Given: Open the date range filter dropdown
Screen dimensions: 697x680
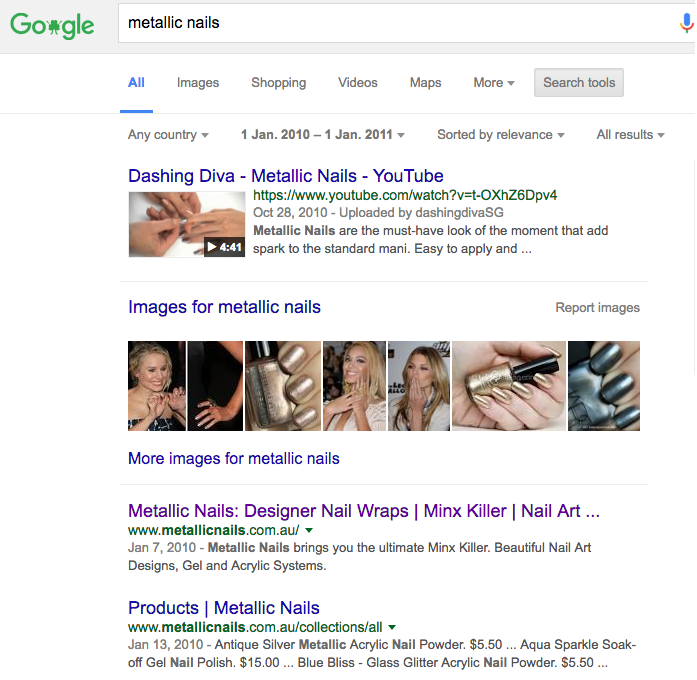Looking at the screenshot, I should pyautogui.click(x=323, y=135).
